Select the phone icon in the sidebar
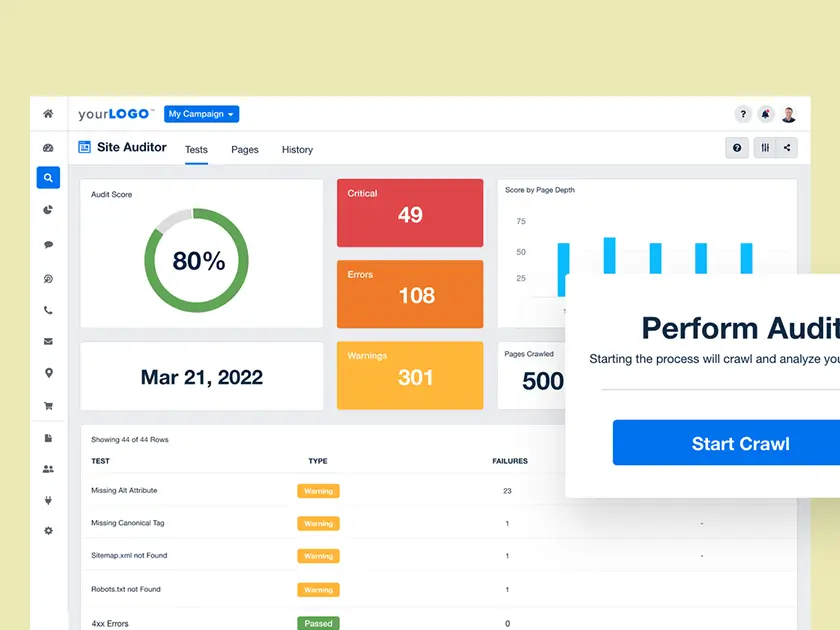840x630 pixels. pyautogui.click(x=48, y=310)
